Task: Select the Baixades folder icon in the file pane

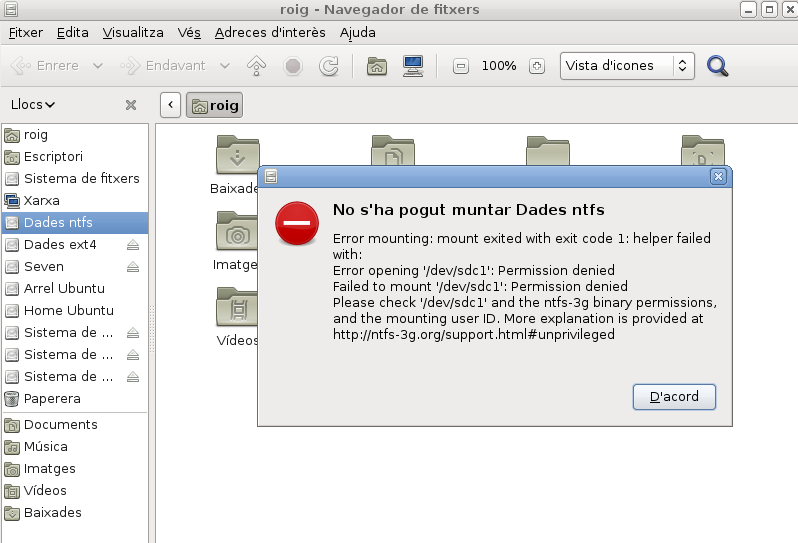Action: coord(237,155)
